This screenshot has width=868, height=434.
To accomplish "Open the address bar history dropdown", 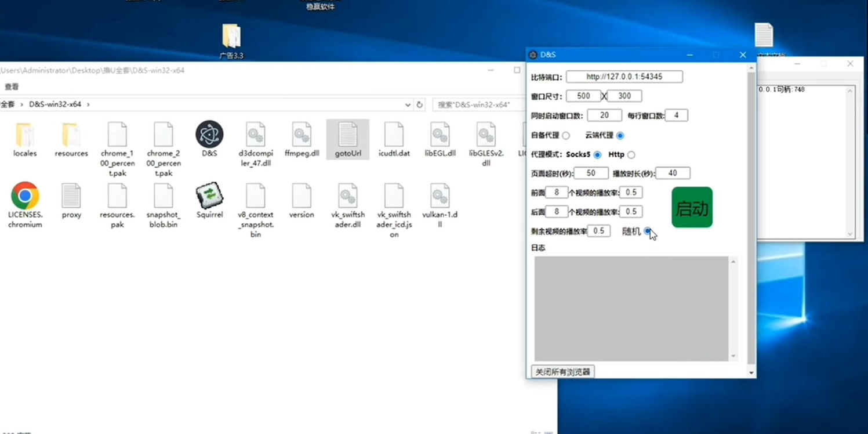I will (x=408, y=104).
